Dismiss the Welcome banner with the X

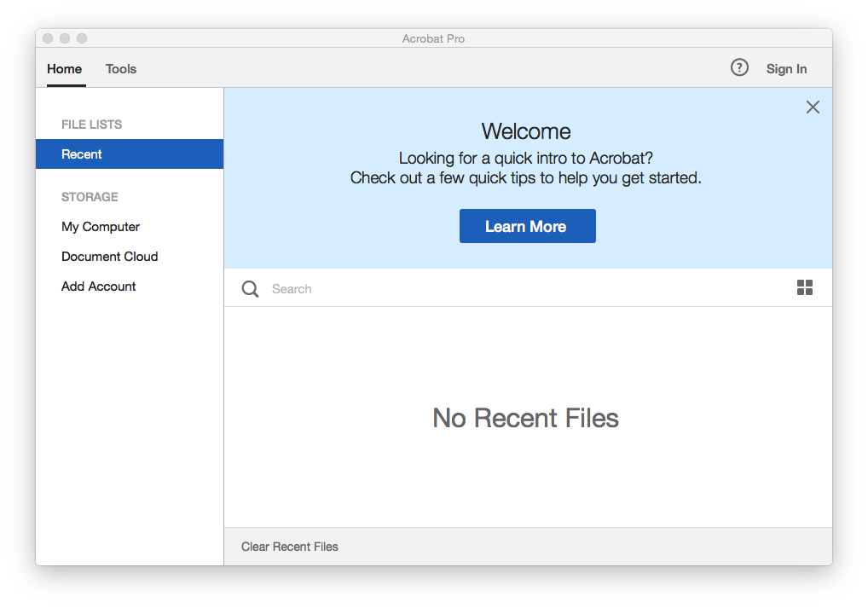(813, 107)
